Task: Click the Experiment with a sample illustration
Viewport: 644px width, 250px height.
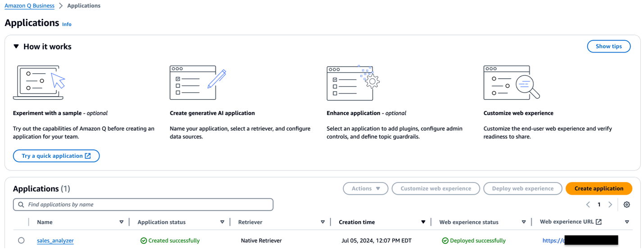Action: pos(39,82)
